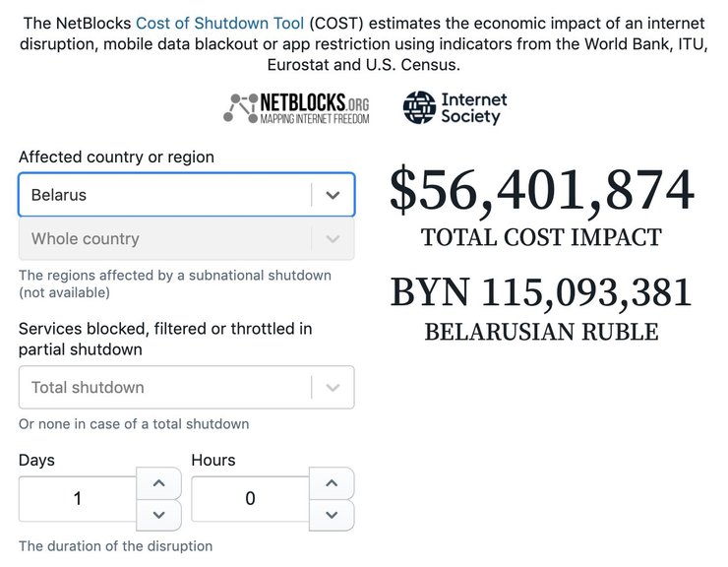This screenshot has width=728, height=567.
Task: Click the TOTAL COST IMPACT label
Action: tap(541, 237)
